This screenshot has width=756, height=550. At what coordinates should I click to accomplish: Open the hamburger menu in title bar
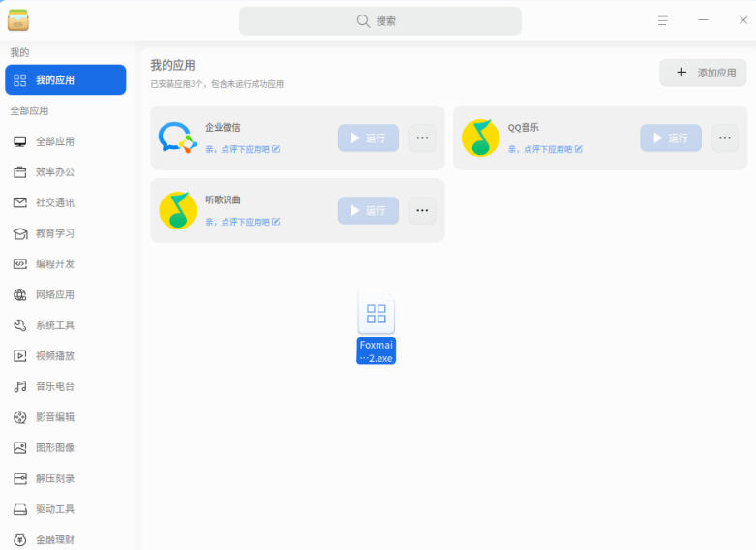pos(663,20)
